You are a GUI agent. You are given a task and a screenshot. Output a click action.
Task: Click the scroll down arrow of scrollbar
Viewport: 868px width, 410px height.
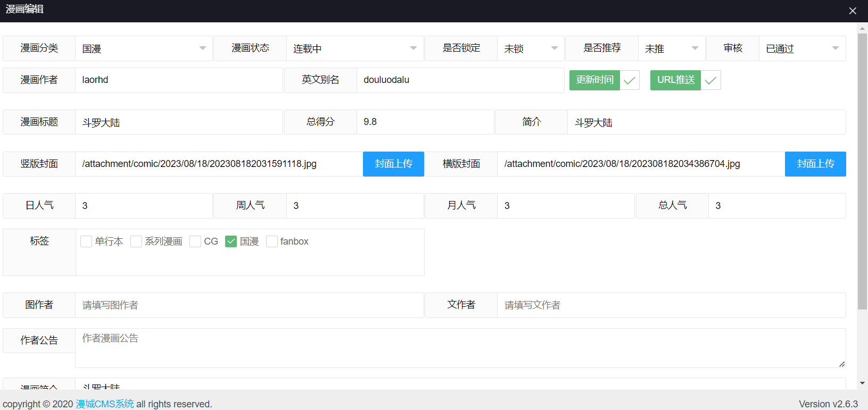click(x=862, y=383)
